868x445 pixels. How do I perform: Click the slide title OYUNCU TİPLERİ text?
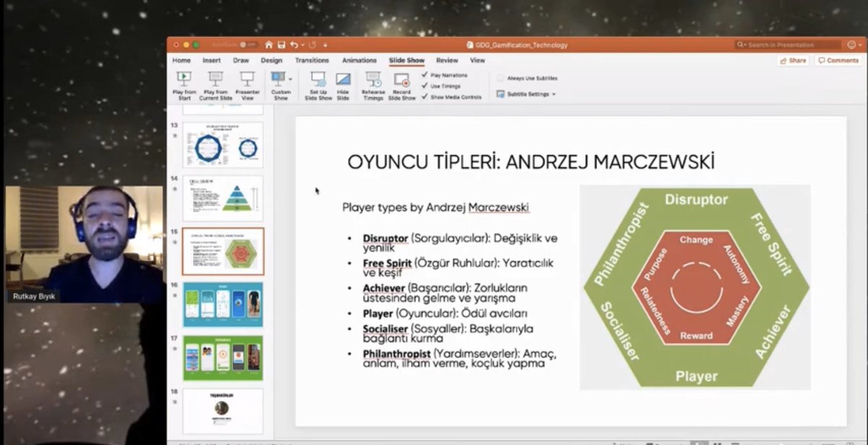[530, 161]
